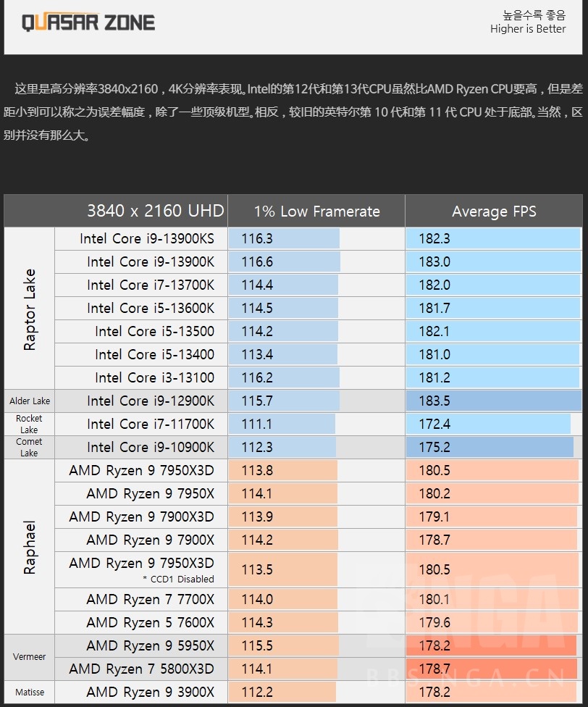Select the Alder Lake category label
This screenshot has width=588, height=707.
point(29,401)
